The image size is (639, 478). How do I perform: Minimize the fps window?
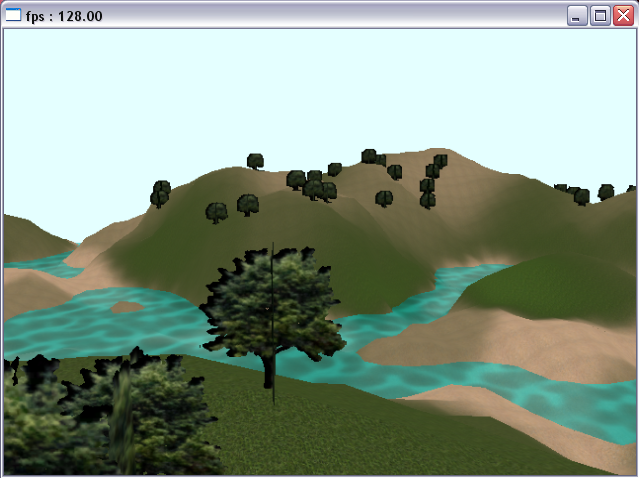(577, 16)
